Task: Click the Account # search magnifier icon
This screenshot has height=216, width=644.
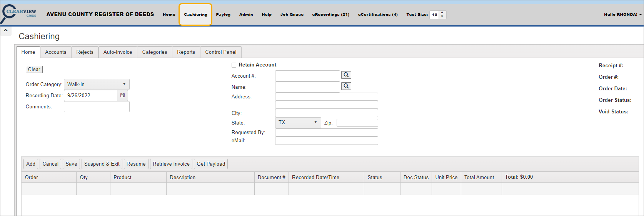Action: click(x=346, y=75)
